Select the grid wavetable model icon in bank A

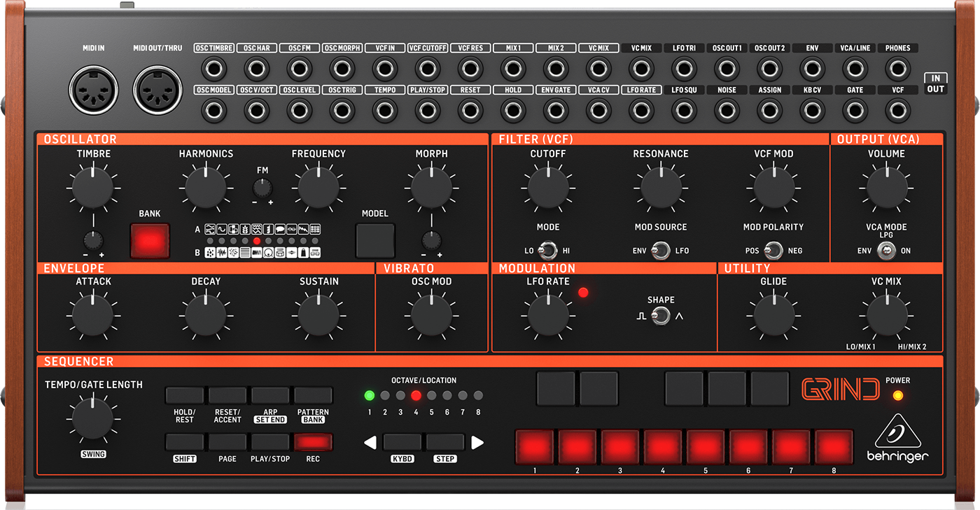pyautogui.click(x=315, y=229)
